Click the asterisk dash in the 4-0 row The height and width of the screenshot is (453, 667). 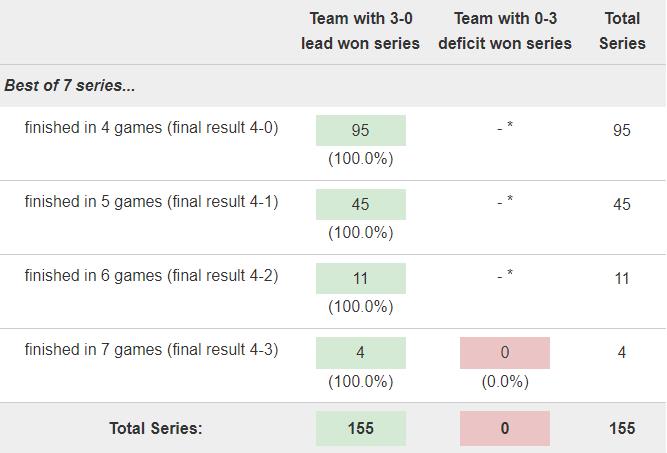[505, 127]
